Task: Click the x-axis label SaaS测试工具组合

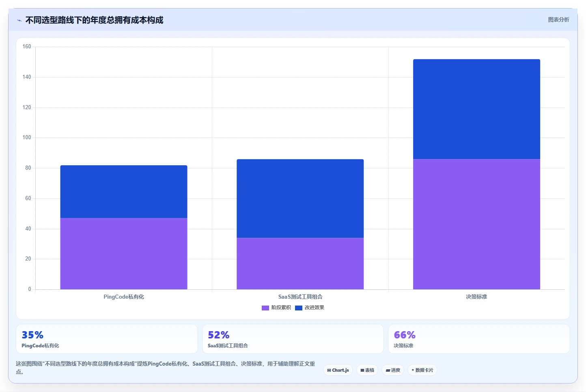Action: [x=300, y=297]
